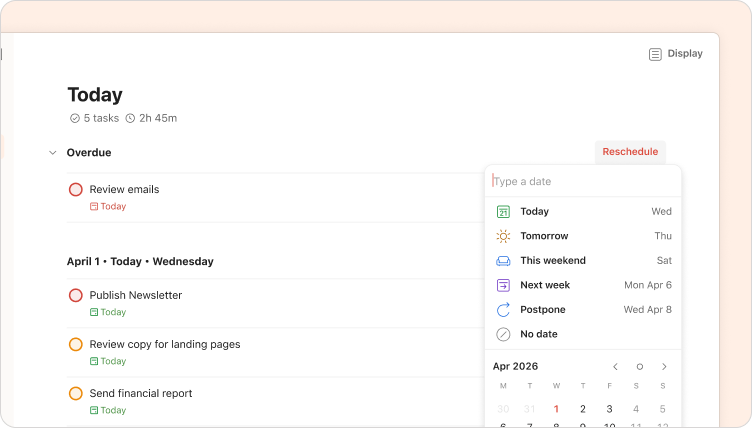Pick April 4 in the calendar

(x=636, y=409)
